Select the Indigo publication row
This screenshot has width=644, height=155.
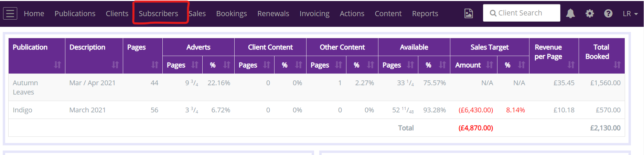22,110
